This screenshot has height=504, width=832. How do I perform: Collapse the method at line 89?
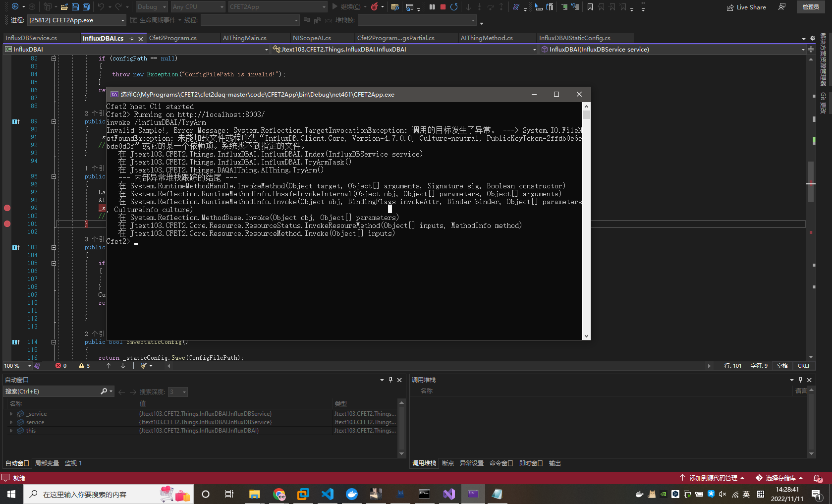click(54, 121)
